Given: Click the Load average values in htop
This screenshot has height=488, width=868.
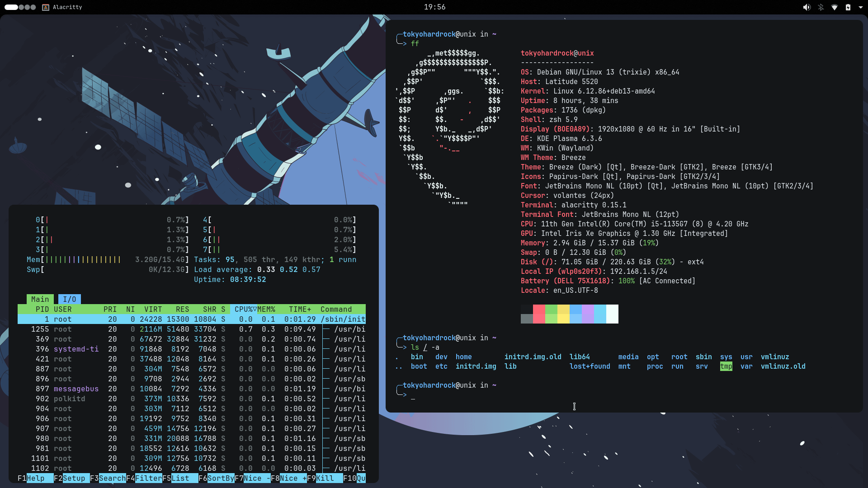Looking at the screenshot, I should pos(288,269).
